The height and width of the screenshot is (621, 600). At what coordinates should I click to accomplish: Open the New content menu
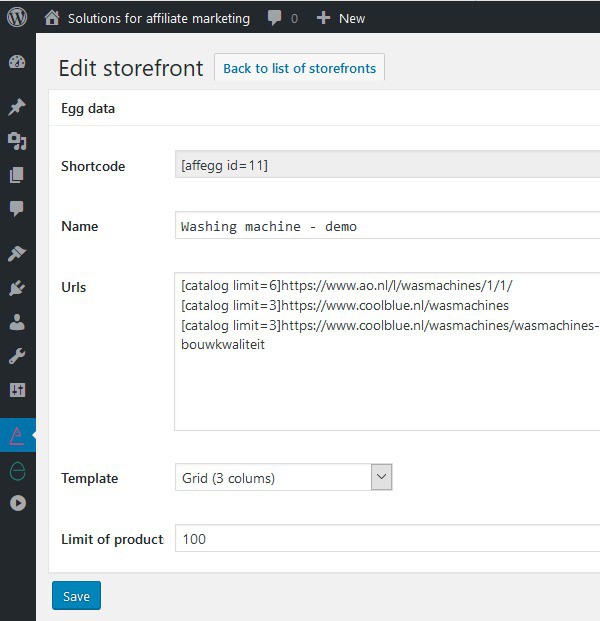(x=341, y=18)
